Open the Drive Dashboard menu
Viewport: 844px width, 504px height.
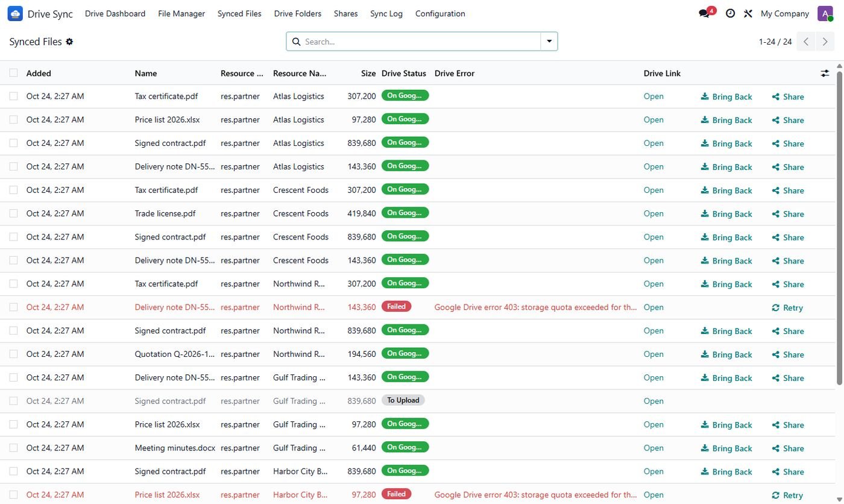click(115, 13)
